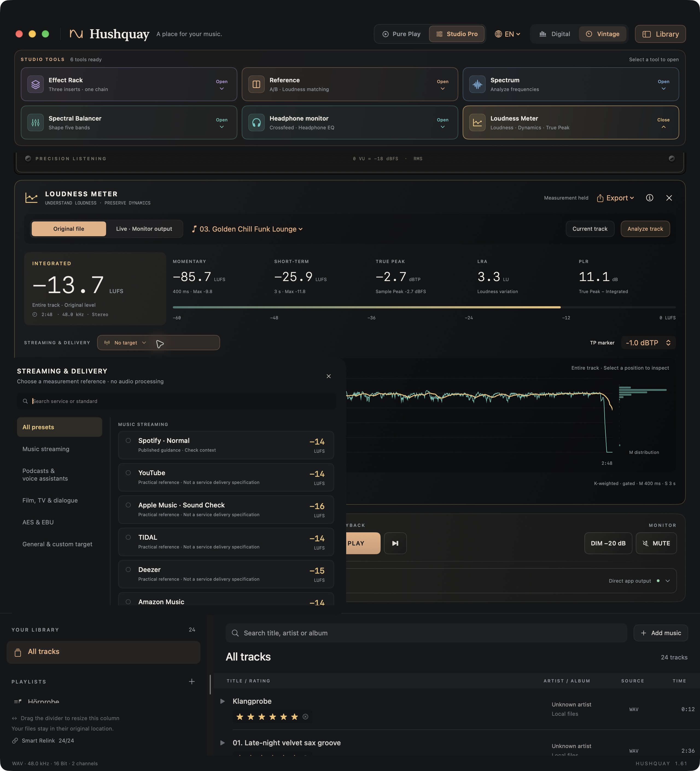Click the Spectrum waveform icon

point(477,84)
